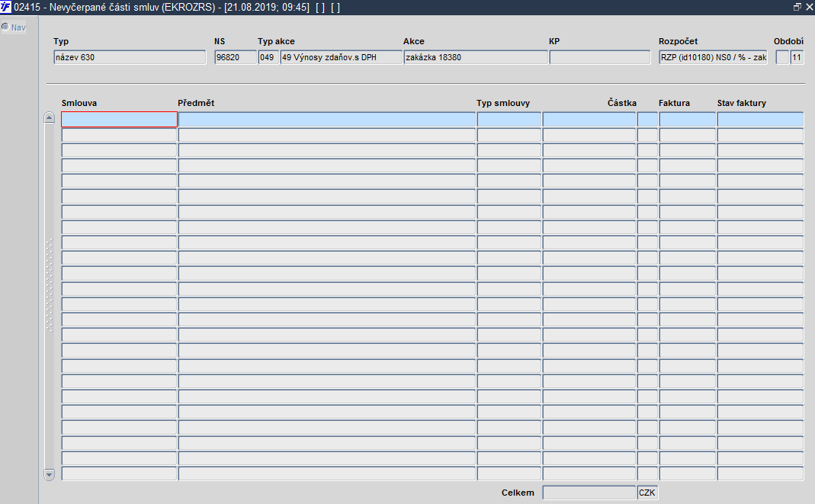Click the Typ akce label
815x504 pixels.
pos(276,41)
